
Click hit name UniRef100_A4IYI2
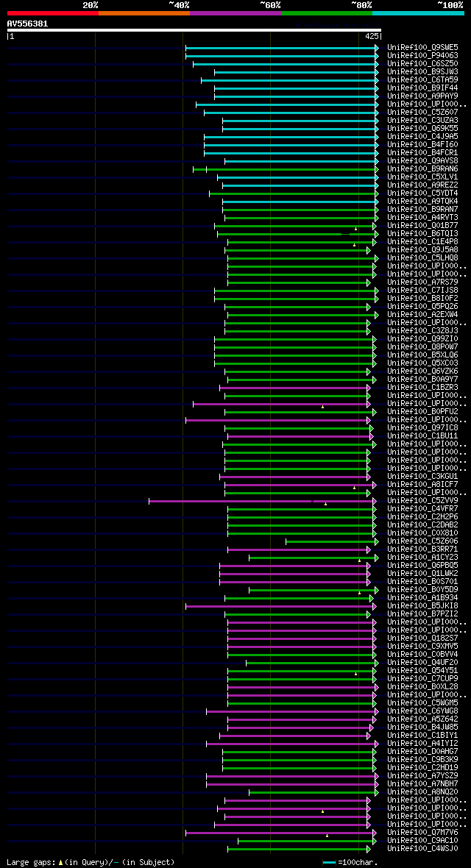click(x=422, y=743)
